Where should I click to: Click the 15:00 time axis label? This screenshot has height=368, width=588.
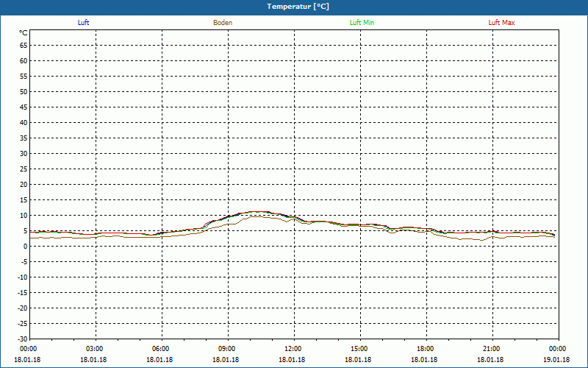tap(359, 349)
